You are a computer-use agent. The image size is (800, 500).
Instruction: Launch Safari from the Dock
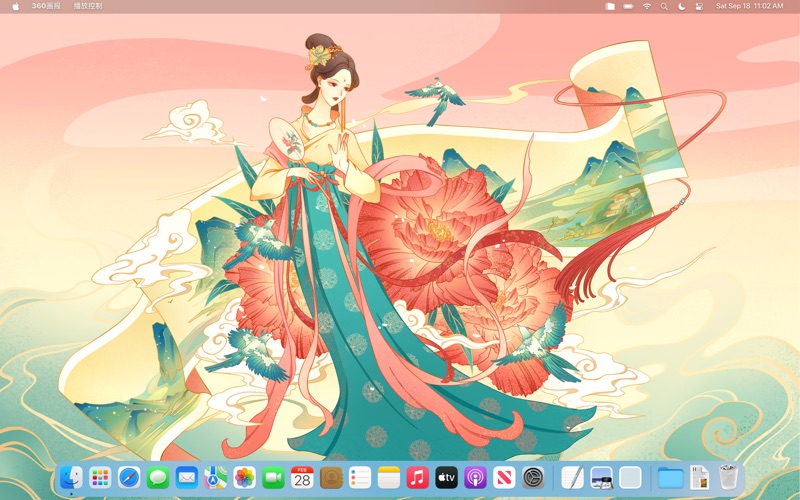[x=129, y=478]
